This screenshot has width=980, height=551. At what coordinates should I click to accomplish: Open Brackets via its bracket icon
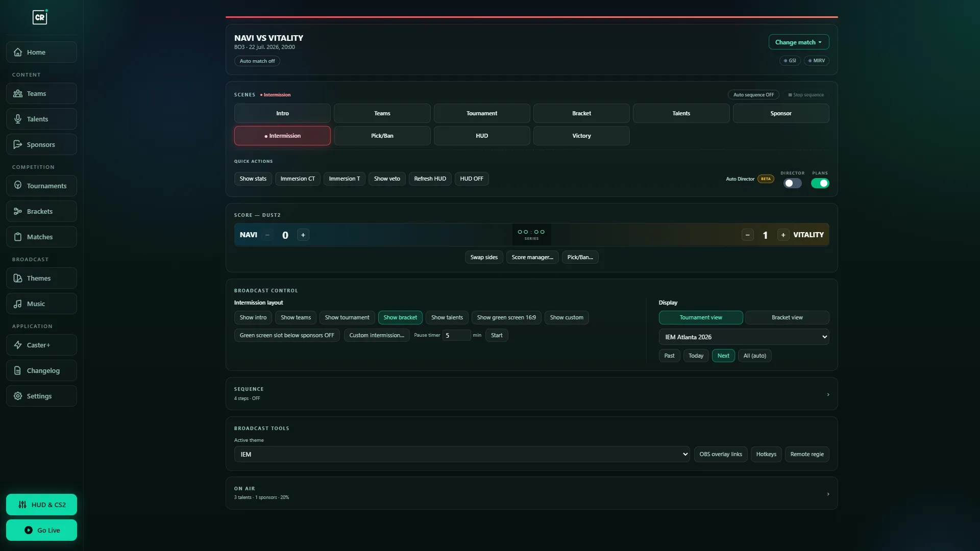pos(18,211)
